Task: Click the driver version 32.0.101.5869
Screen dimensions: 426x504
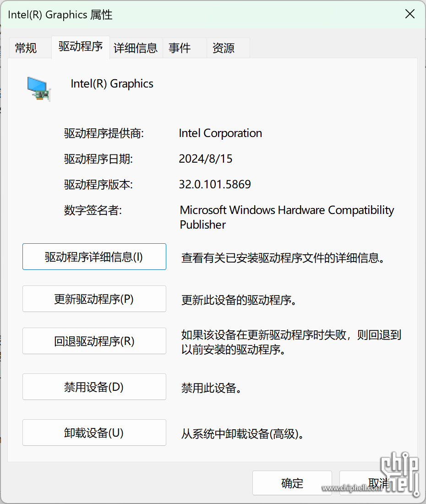Action: [x=215, y=184]
